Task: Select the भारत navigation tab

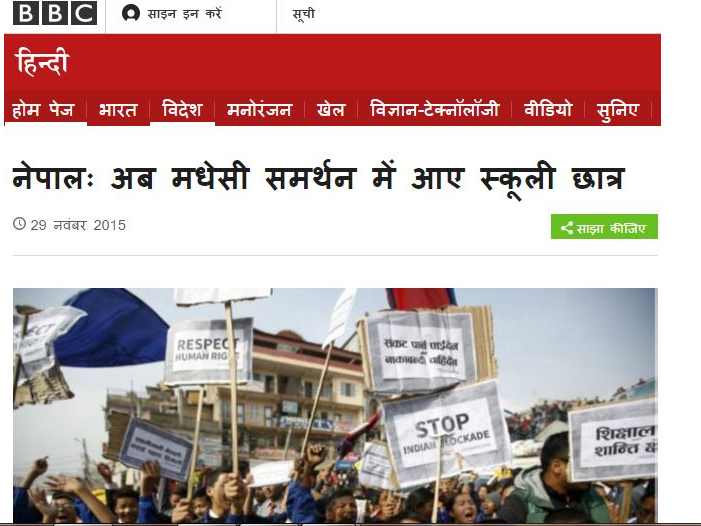Action: click(118, 109)
